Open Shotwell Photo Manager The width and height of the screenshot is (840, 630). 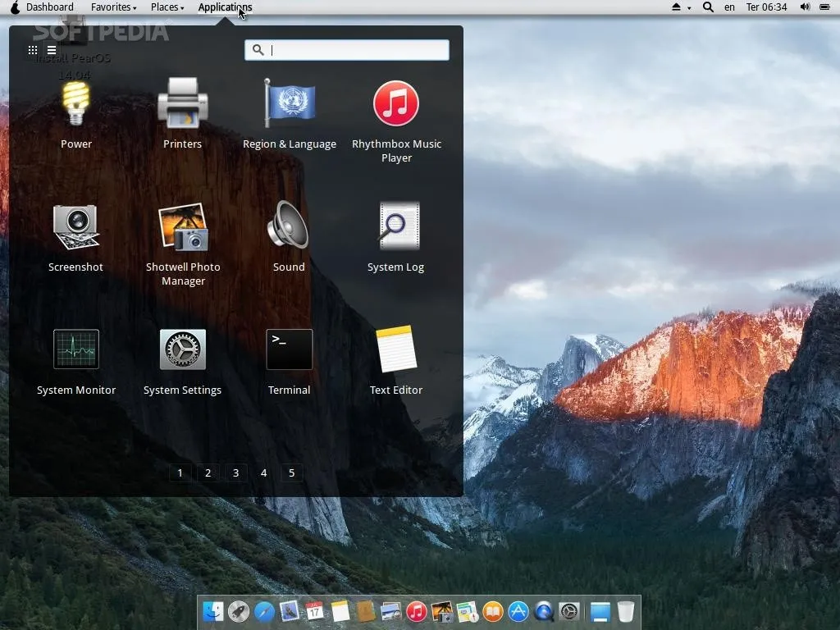(183, 227)
